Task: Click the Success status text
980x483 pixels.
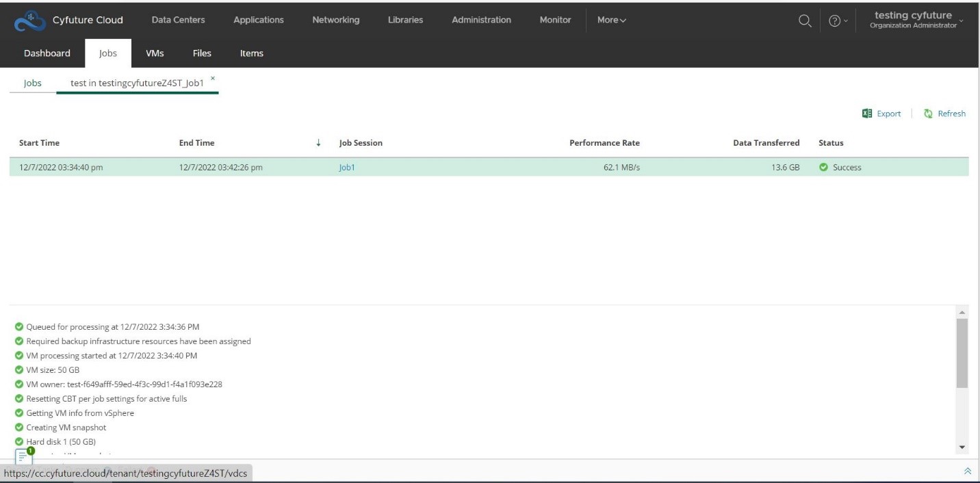Action: tap(847, 167)
